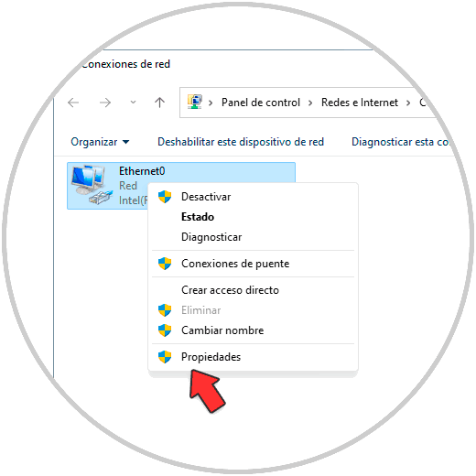Viewport: 476px width, 476px height.
Task: Select Redes e Internet breadcrumb
Action: 360,103
